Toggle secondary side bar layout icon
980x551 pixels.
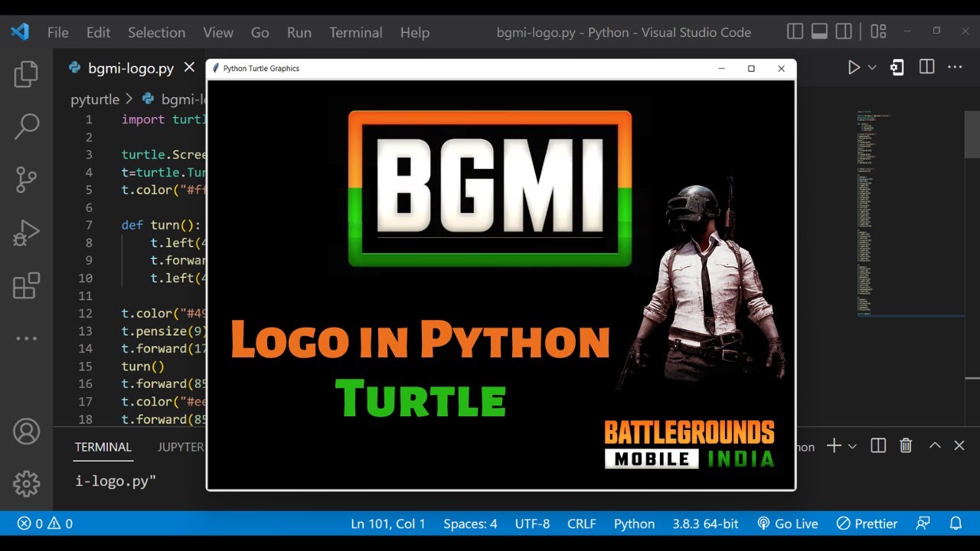(x=844, y=31)
